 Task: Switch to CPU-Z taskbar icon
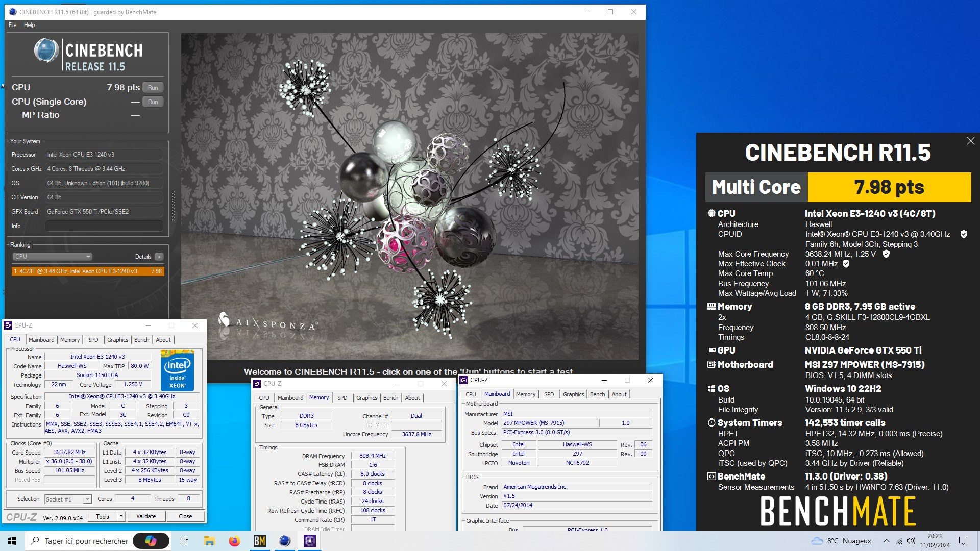point(309,541)
